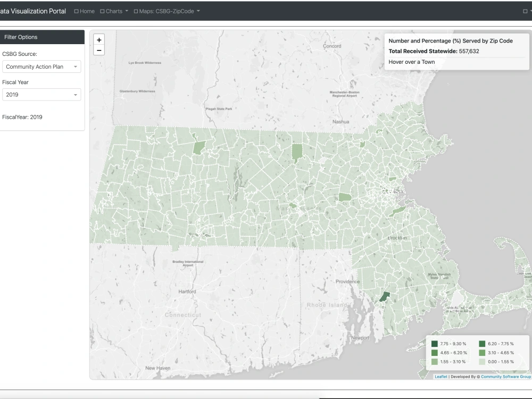This screenshot has width=532, height=399.
Task: Open the Fiscal Year dropdown
Action: (41, 94)
